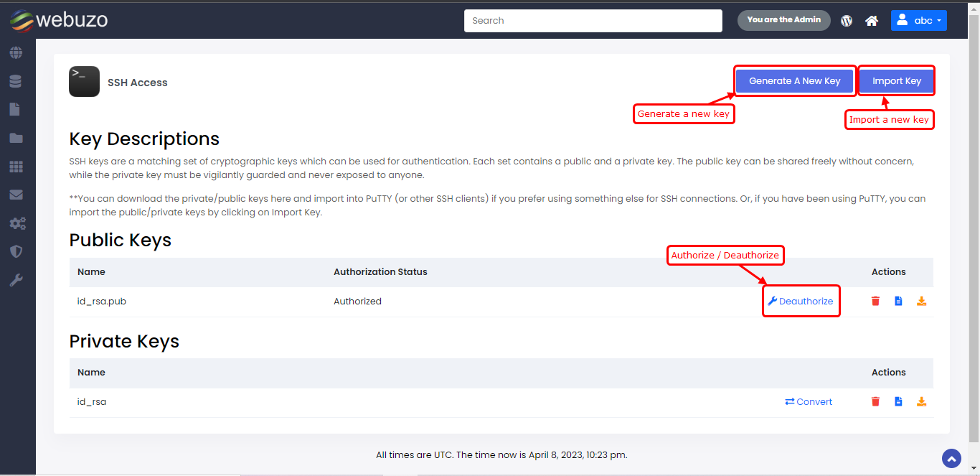Go to home via house icon
Screen dimensions: 980x476
pyautogui.click(x=872, y=21)
